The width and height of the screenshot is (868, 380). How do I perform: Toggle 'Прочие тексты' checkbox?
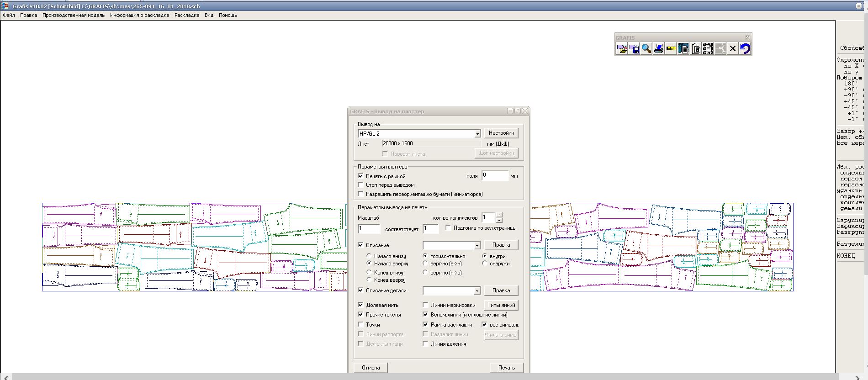360,315
